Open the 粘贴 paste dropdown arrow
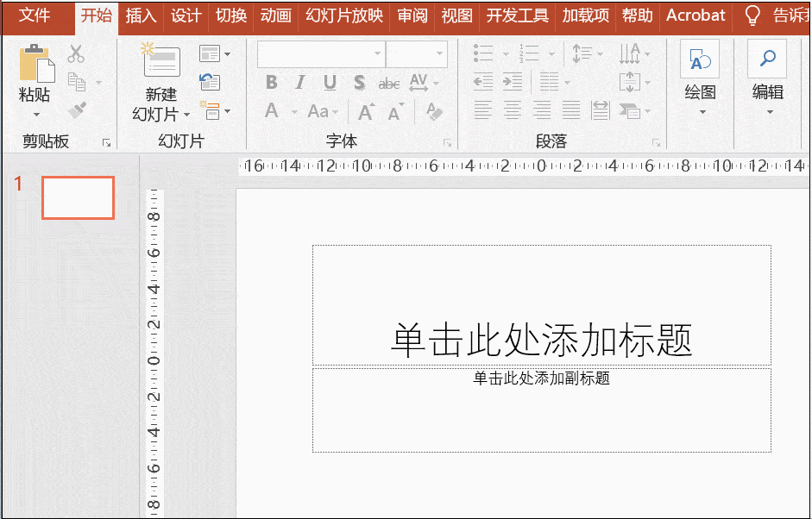The width and height of the screenshot is (812, 519). [x=36, y=116]
